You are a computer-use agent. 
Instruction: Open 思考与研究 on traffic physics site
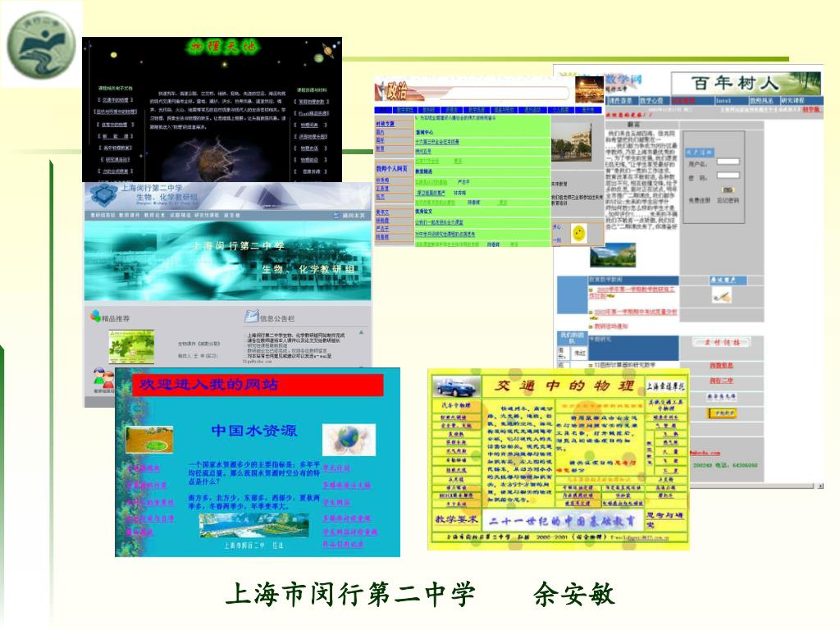click(x=665, y=519)
